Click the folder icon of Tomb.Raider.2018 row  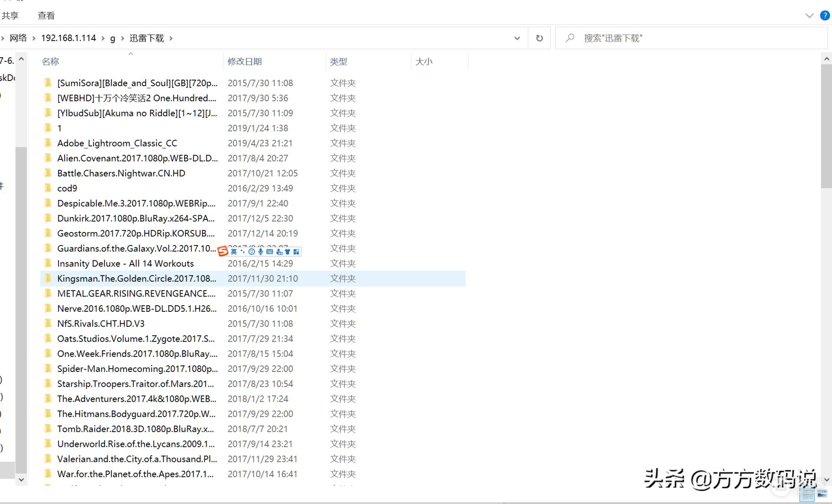48,429
